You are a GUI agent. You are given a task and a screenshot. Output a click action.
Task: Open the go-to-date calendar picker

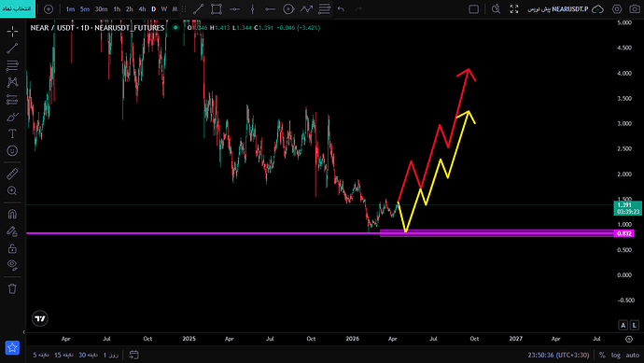133,355
